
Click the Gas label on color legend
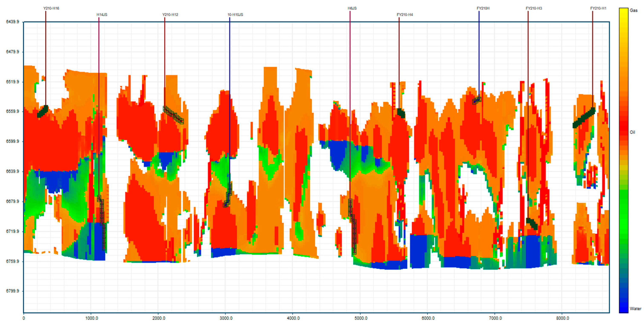pos(634,10)
